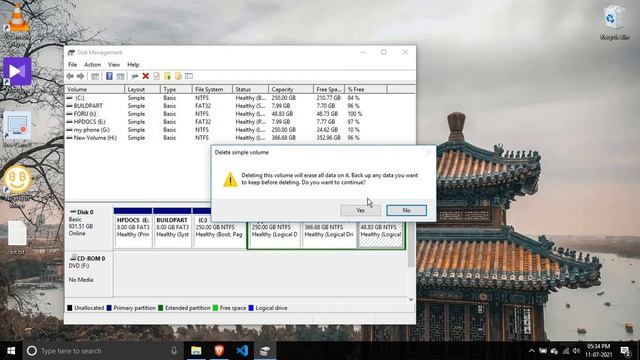Click the Forward arrow in Disk Management toolbar
Viewport: 640px width, 360px height.
[80, 76]
